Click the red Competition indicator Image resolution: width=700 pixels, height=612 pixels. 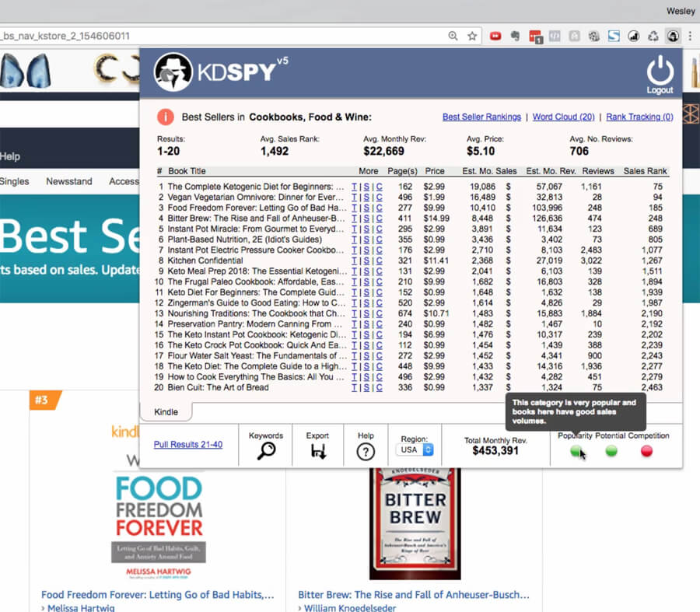[x=646, y=451]
